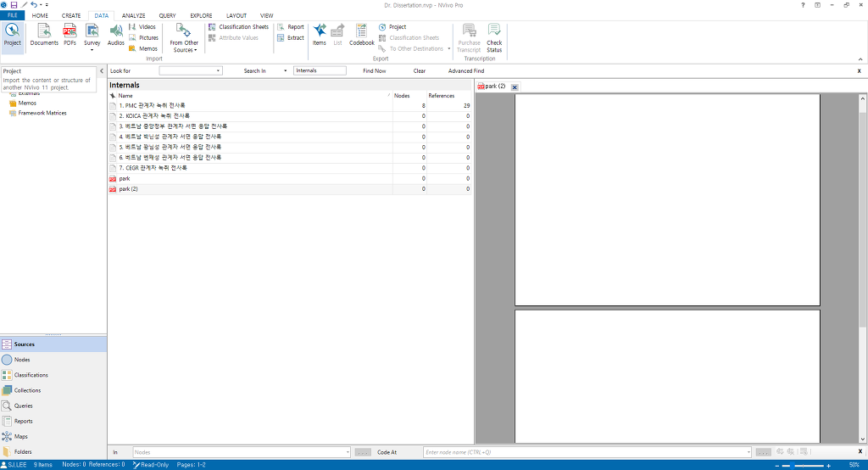This screenshot has width=868, height=470.
Task: Click the Advanced Find button
Action: [466, 71]
